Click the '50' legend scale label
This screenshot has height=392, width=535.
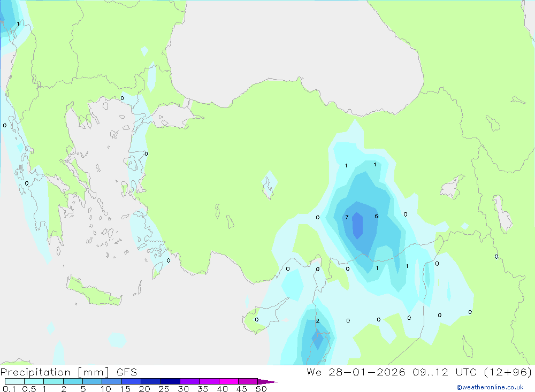pyautogui.click(x=262, y=389)
